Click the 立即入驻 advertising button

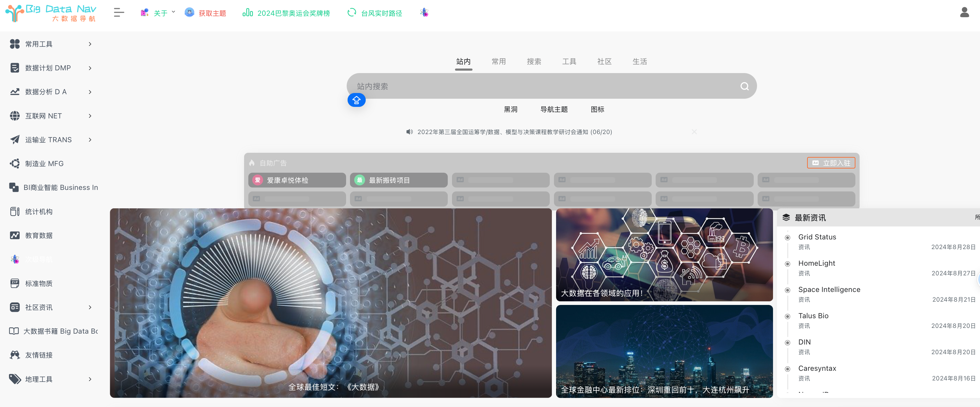click(x=831, y=162)
